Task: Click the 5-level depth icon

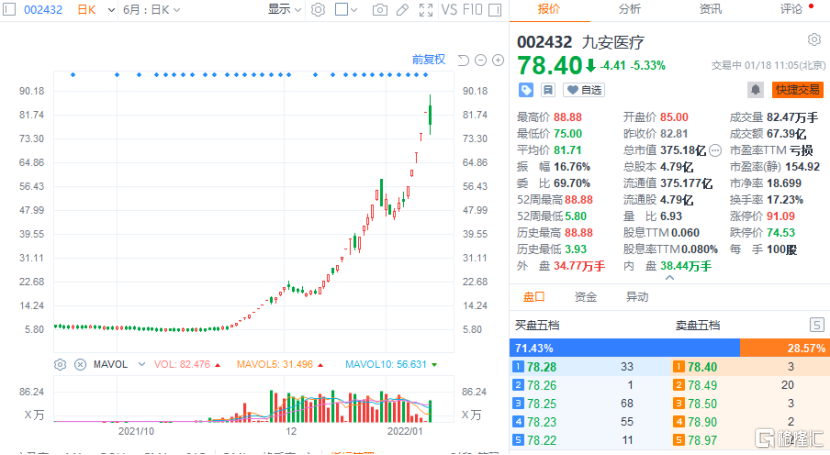Action: [x=817, y=325]
